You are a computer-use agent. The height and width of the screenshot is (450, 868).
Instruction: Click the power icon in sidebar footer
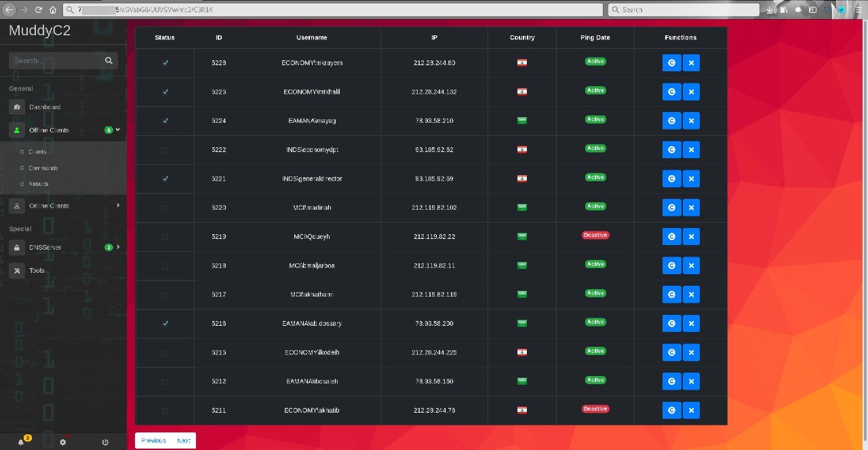[x=105, y=442]
